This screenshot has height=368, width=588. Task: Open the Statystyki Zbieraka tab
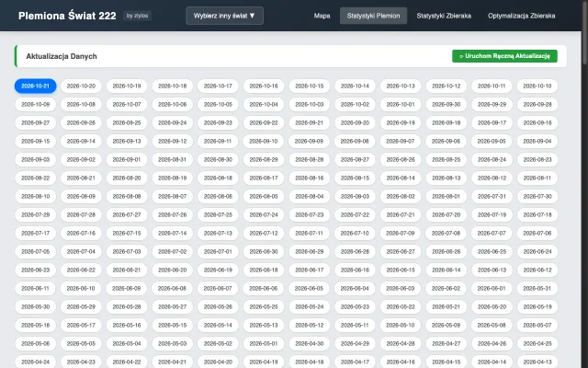pyautogui.click(x=444, y=16)
